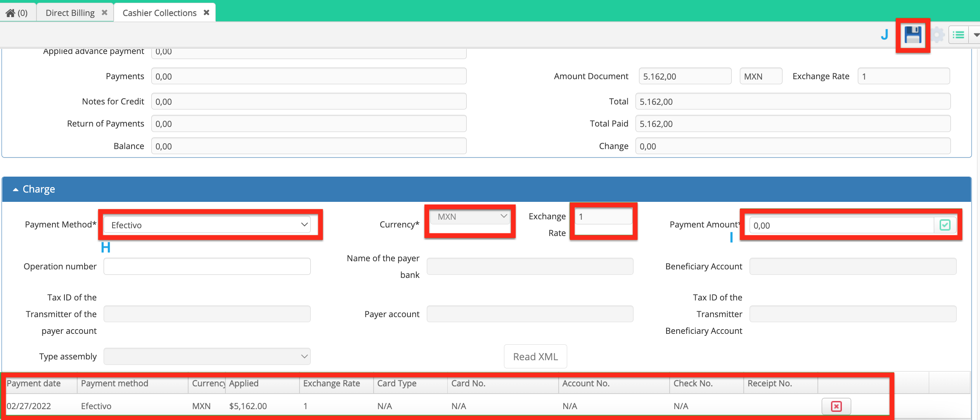Click the Charge Exchange Rate field

click(604, 216)
